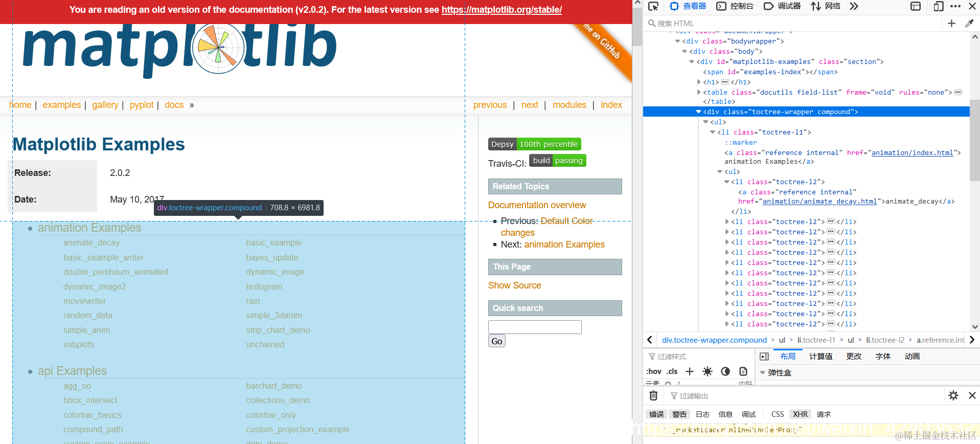
Task: Open the 查看器 (Inspector) tab
Action: coord(688,6)
